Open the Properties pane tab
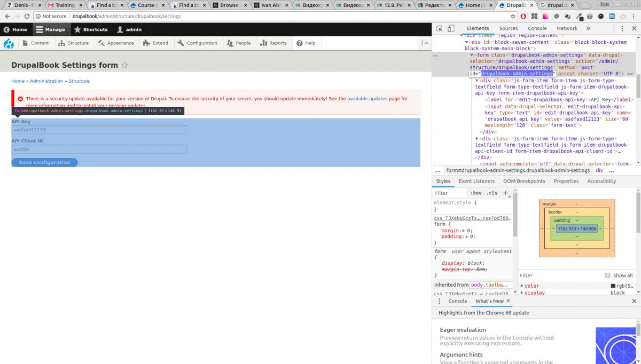This screenshot has height=364, width=641. click(x=566, y=181)
